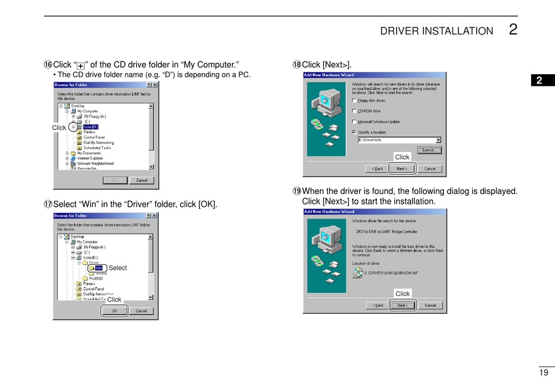This screenshot has height=392, width=555.
Task: Click the scroll-down arrow in step 16 folder list
Action: click(151, 166)
